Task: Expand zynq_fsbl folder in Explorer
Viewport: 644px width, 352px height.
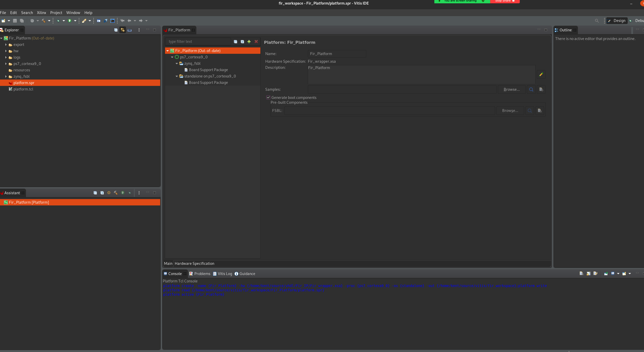Action: tap(6, 76)
